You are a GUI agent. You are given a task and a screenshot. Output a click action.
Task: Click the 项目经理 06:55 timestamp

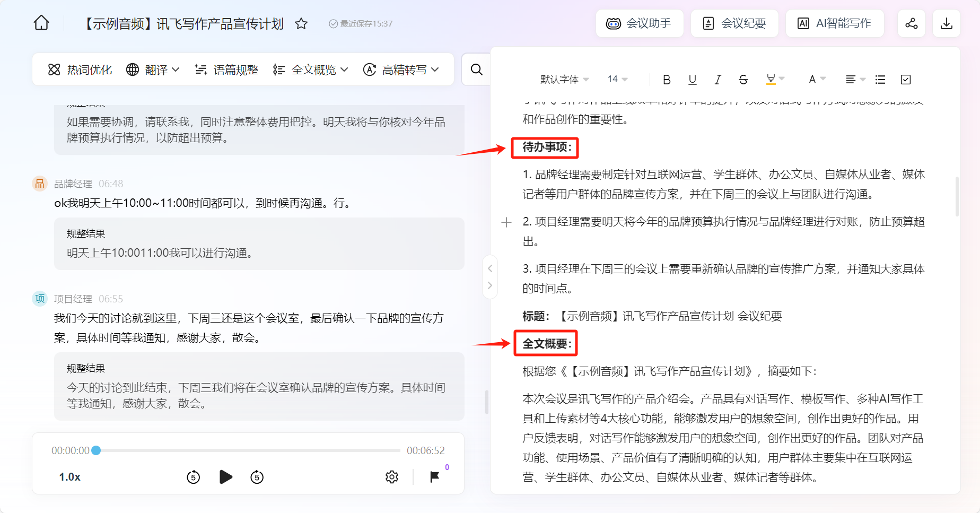111,299
